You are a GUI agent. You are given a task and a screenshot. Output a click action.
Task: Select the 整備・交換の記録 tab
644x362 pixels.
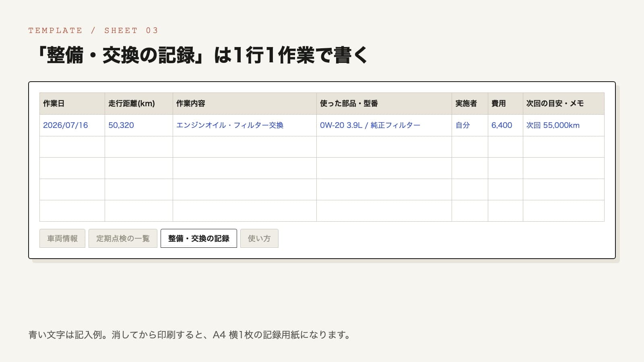pyautogui.click(x=199, y=239)
